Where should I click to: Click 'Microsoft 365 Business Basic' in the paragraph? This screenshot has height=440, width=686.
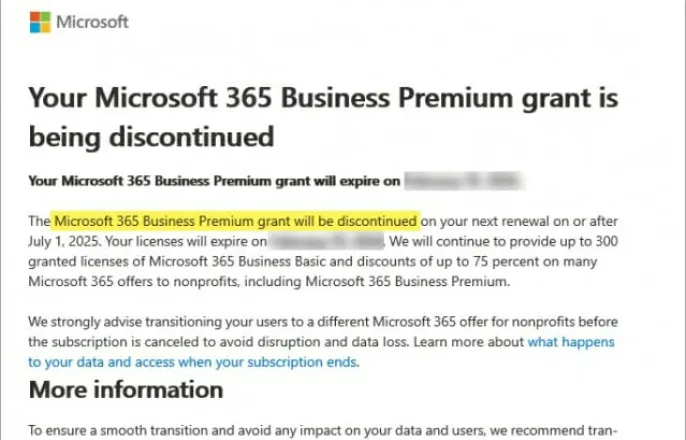pos(237,262)
